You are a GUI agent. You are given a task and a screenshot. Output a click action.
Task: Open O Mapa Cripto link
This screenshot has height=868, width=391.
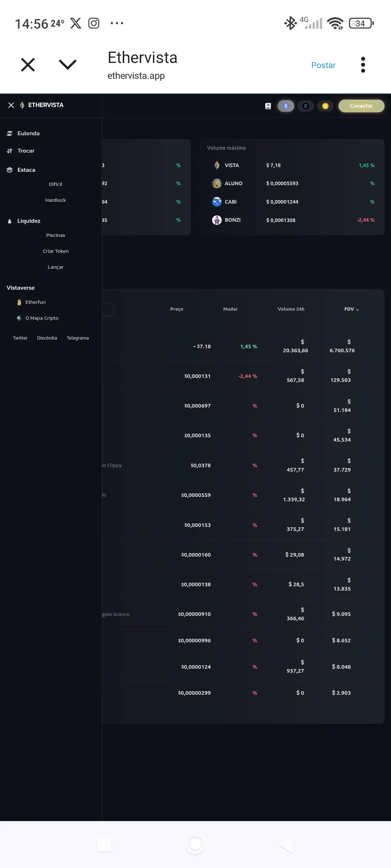click(x=42, y=318)
